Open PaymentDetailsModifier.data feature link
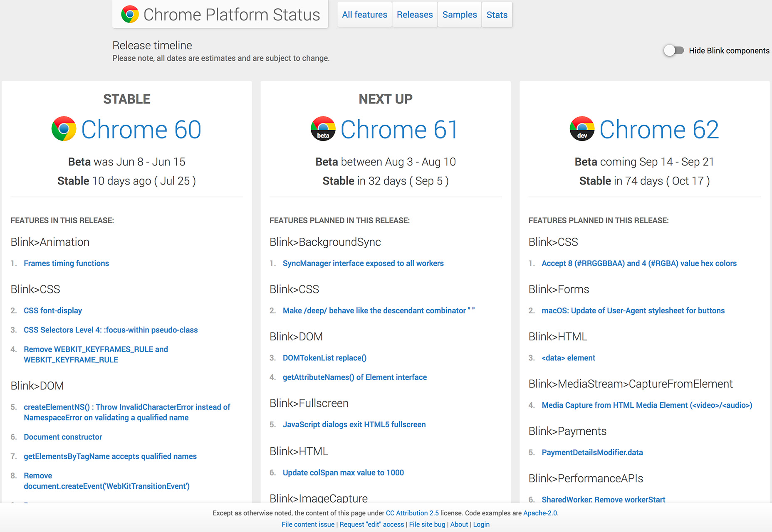Viewport: 772px width, 532px height. click(x=592, y=453)
